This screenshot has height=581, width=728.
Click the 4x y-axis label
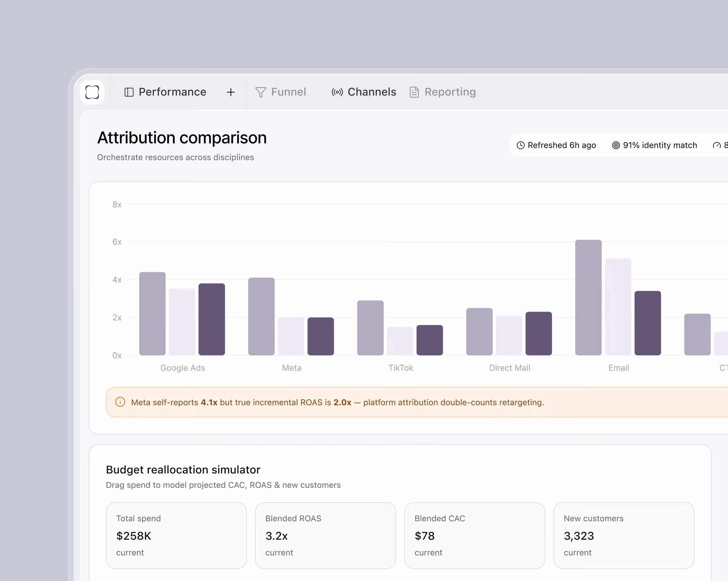[117, 280]
